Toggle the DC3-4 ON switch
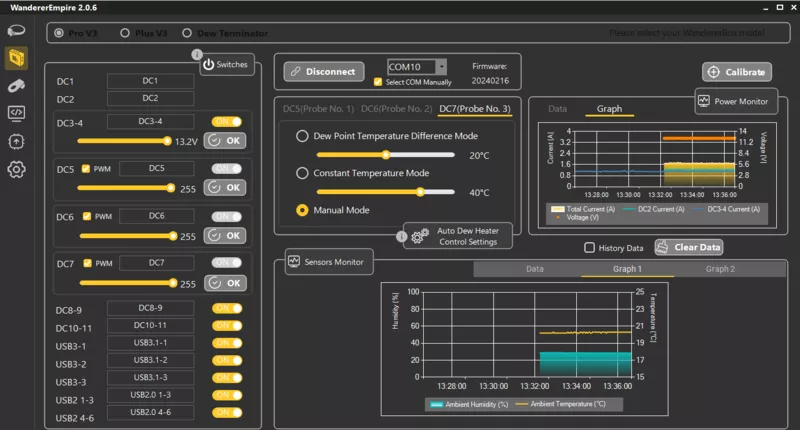Image resolution: width=800 pixels, height=430 pixels. (226, 121)
